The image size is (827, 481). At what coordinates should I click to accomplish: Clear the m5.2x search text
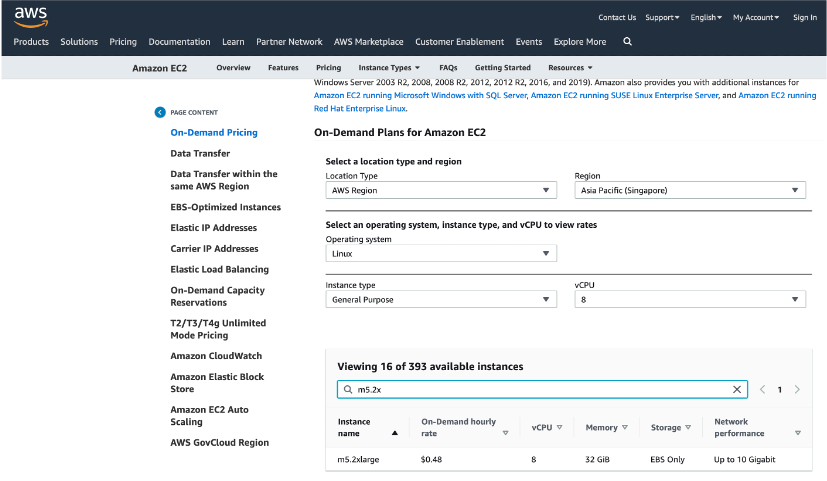(737, 389)
